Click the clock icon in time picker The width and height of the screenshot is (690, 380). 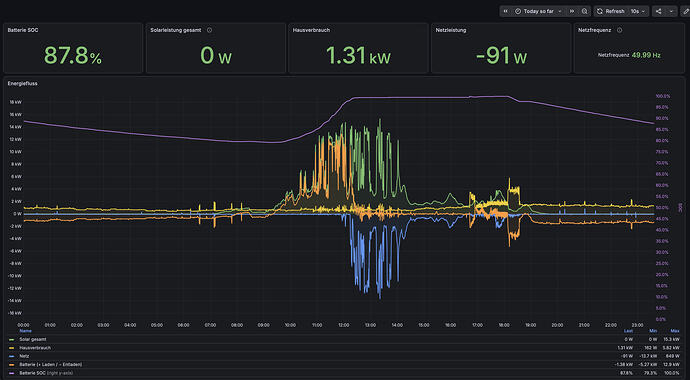tap(518, 11)
